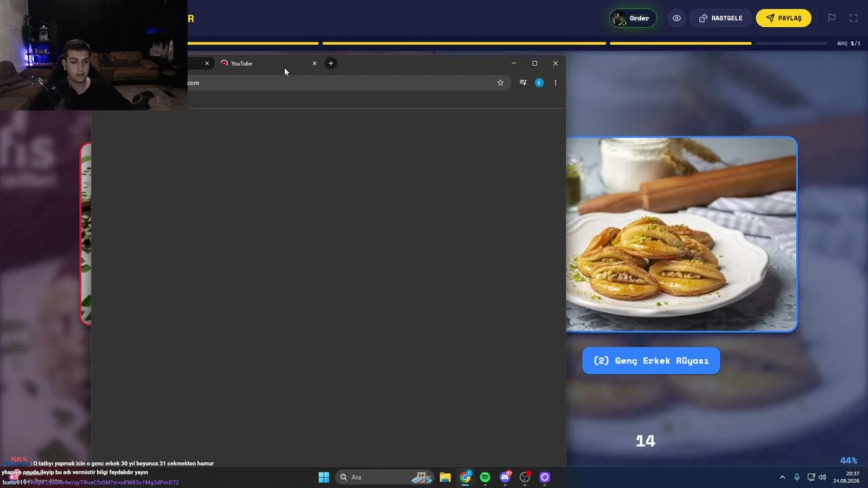Close the Chrome window
868x488 pixels.
coord(555,63)
